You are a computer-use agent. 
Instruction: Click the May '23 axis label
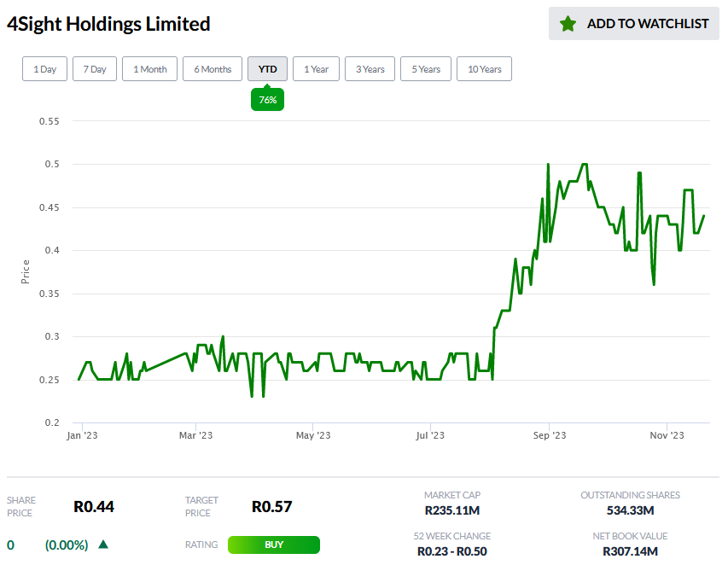point(313,435)
